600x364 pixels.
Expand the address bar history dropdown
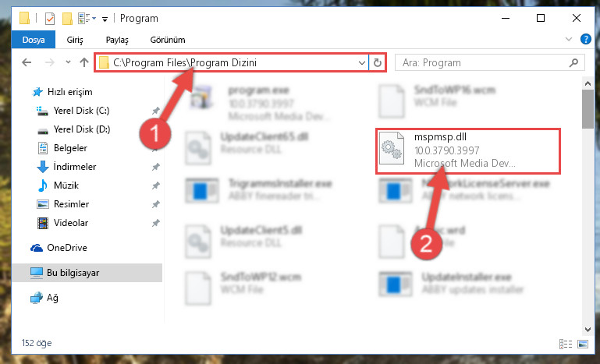(x=361, y=62)
